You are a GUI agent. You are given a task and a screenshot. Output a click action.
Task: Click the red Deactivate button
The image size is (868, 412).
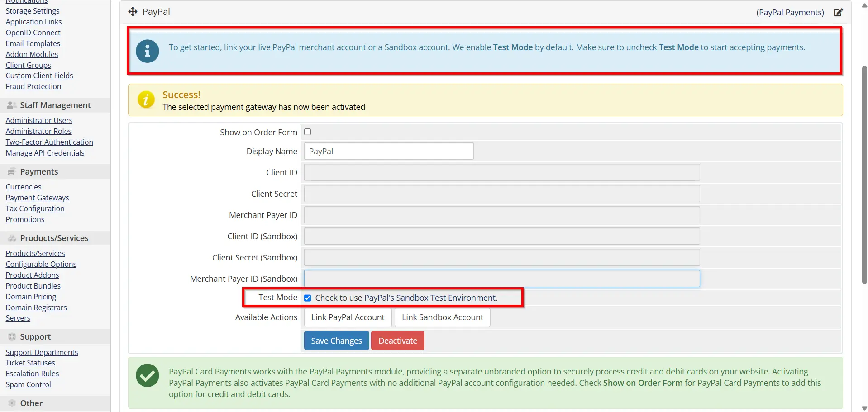(x=398, y=341)
